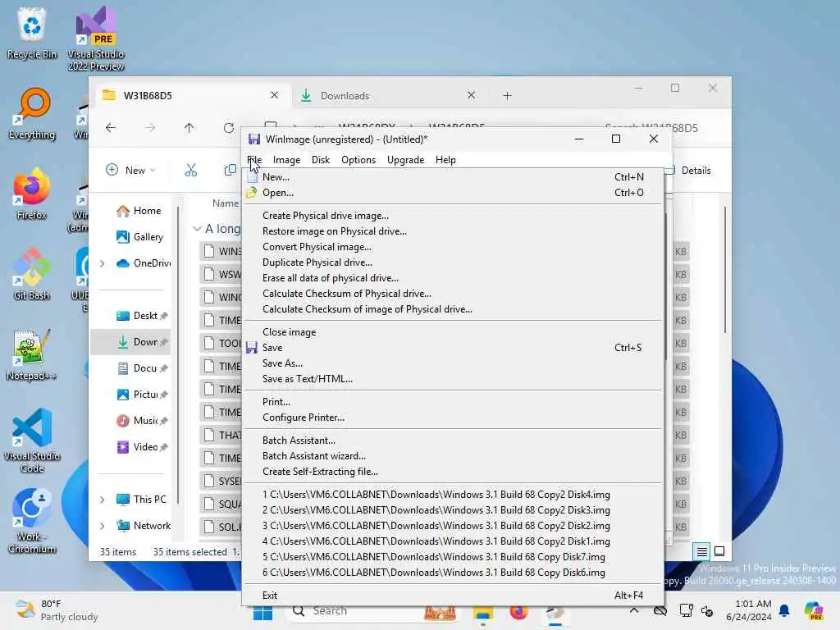This screenshot has width=840, height=630.
Task: Select Configure Printer... entry
Action: click(453, 418)
